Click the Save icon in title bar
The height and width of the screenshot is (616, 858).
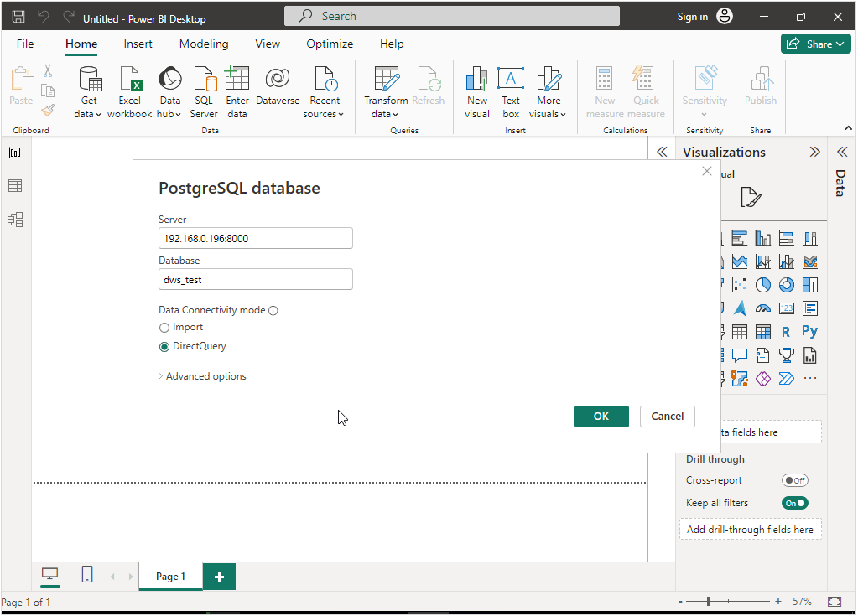tap(18, 17)
